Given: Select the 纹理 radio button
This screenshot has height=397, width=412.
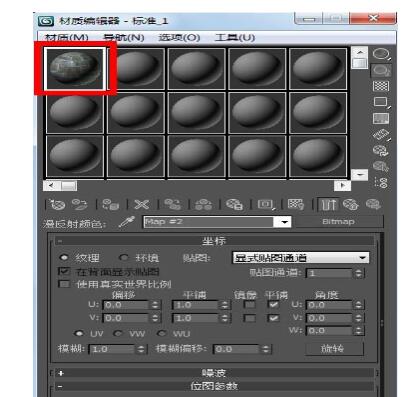Looking at the screenshot, I should (x=64, y=257).
